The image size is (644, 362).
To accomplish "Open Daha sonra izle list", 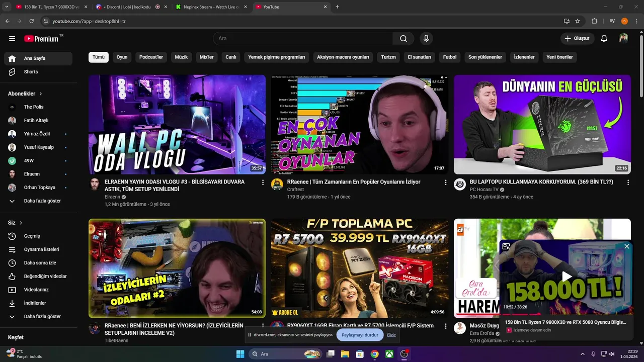I will point(38,263).
